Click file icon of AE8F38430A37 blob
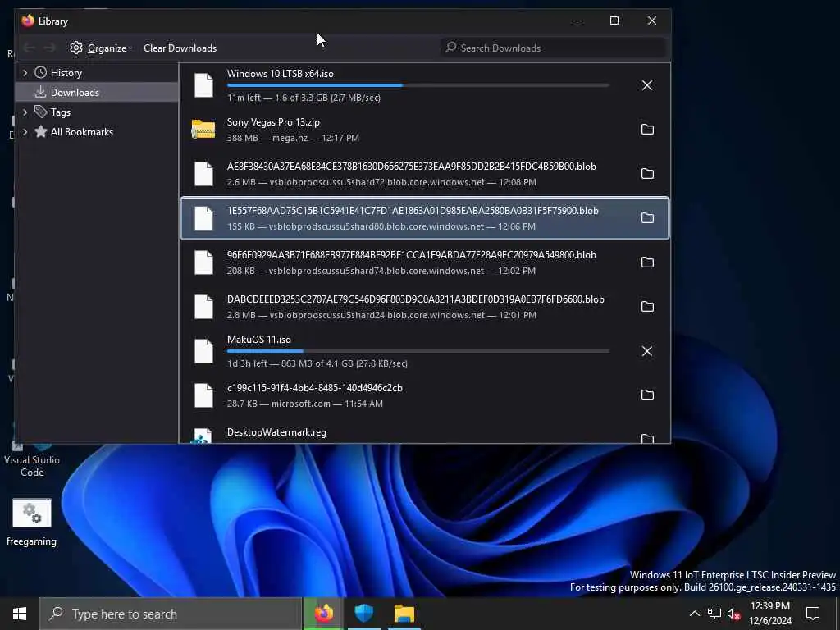This screenshot has height=630, width=840. [203, 174]
